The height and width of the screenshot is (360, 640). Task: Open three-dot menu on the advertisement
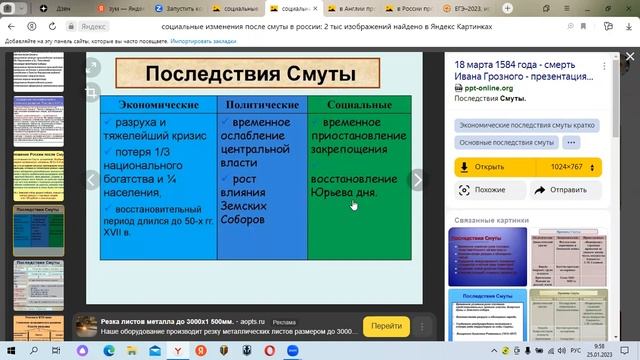click(422, 327)
